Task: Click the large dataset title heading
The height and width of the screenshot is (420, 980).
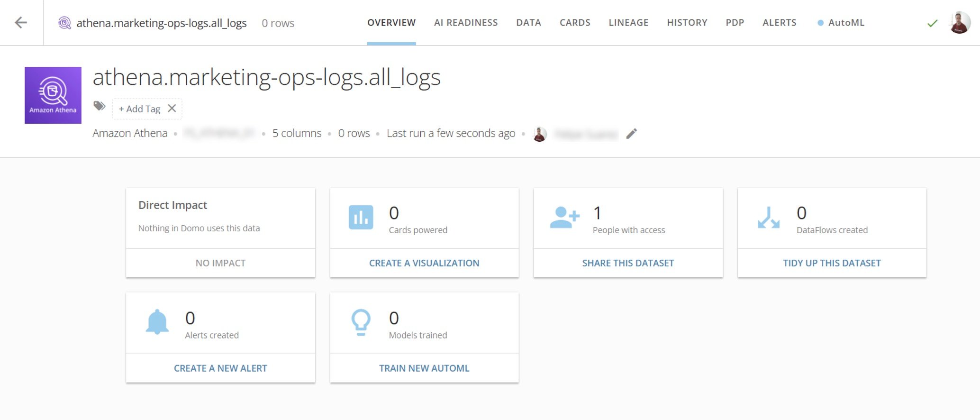Action: pos(267,77)
